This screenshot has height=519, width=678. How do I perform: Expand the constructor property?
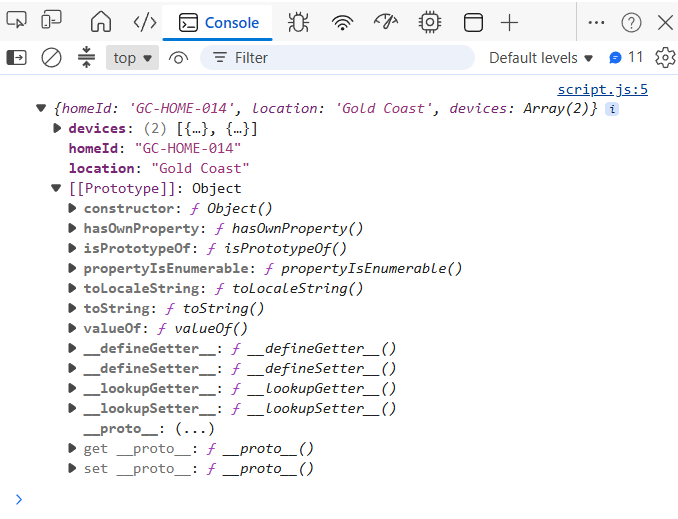click(x=72, y=208)
